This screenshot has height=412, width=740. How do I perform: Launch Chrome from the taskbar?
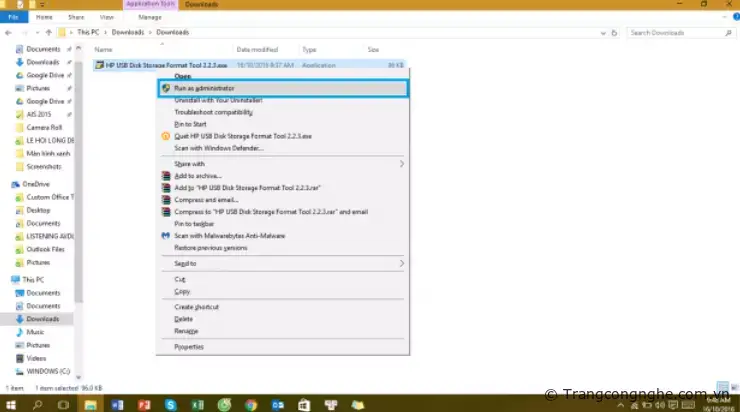251,404
